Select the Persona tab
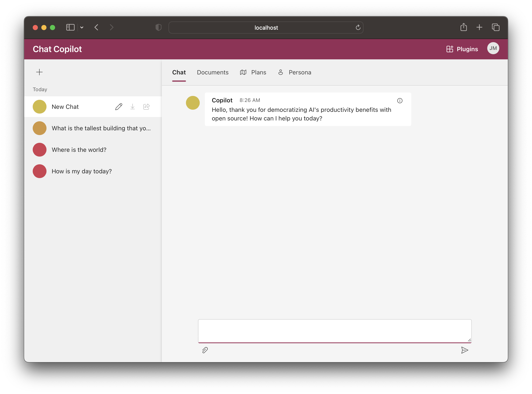 (x=295, y=72)
